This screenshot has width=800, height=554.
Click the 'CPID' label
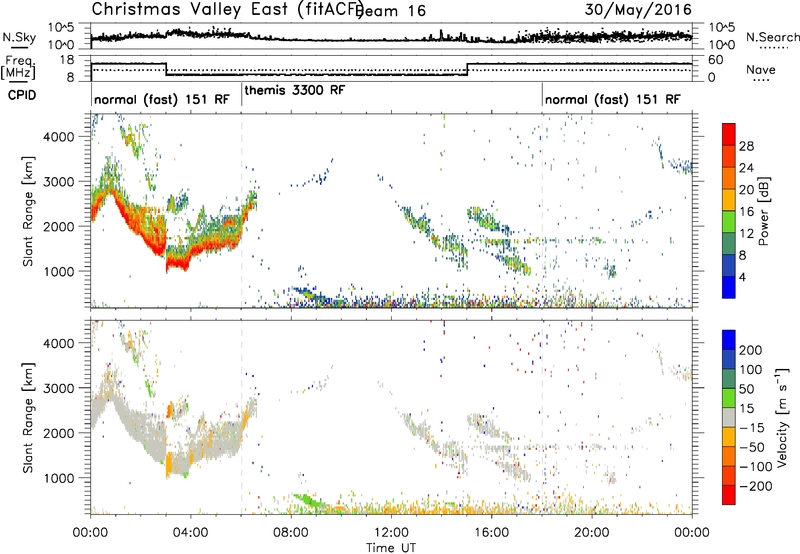tap(22, 95)
